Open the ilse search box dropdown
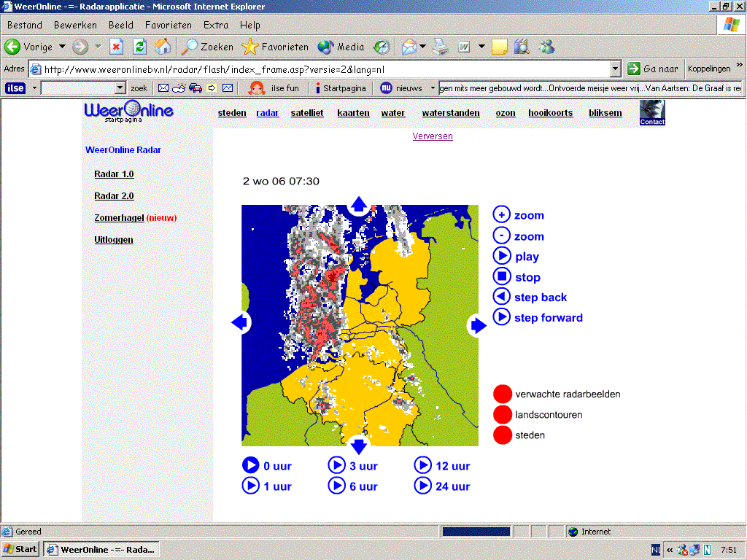 pyautogui.click(x=120, y=88)
